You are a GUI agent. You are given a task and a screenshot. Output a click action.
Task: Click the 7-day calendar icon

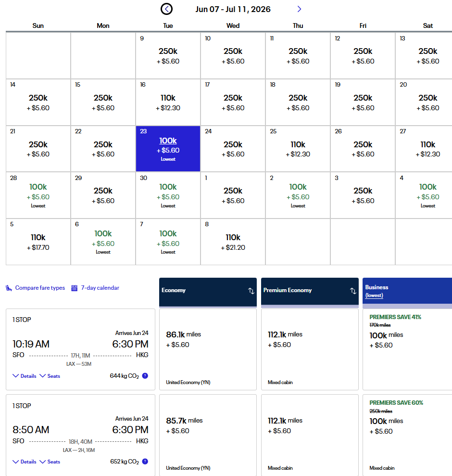point(75,288)
